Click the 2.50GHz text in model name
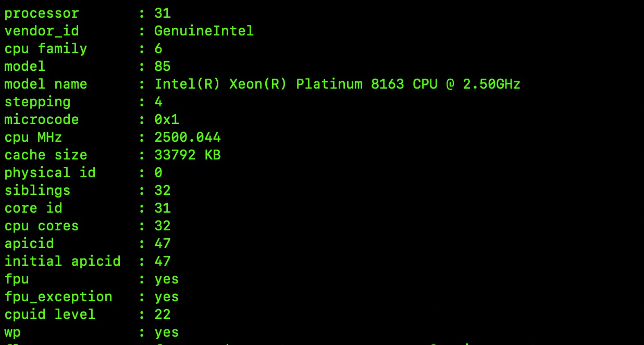The height and width of the screenshot is (345, 644). coord(491,84)
